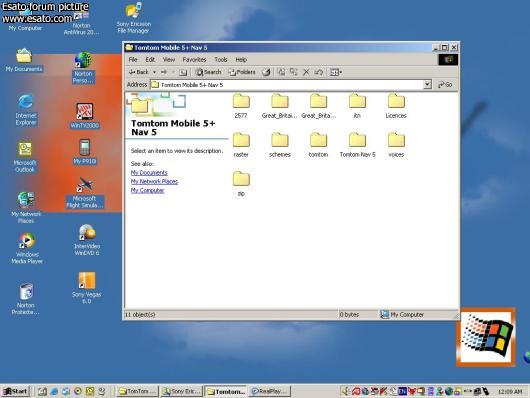Select the Windows Media Player desktop icon
Screen dimensions: 530x398
click(27, 248)
